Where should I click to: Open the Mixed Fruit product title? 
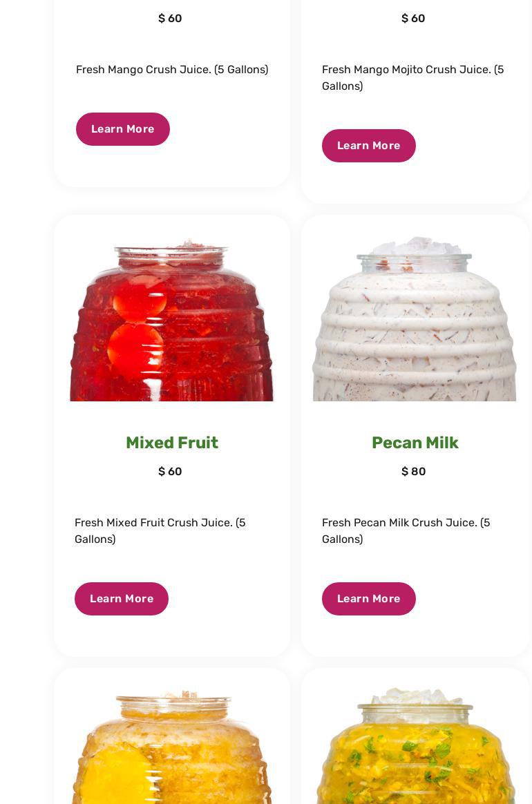pyautogui.click(x=172, y=443)
